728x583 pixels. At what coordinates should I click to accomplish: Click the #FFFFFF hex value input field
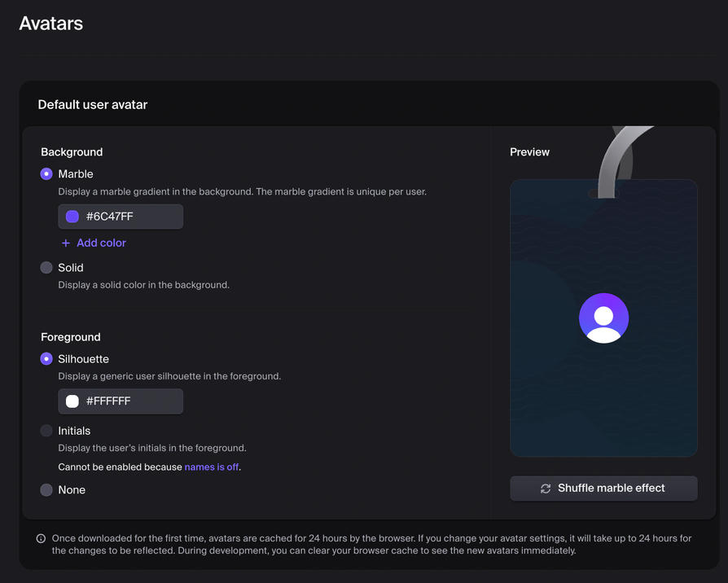point(130,401)
